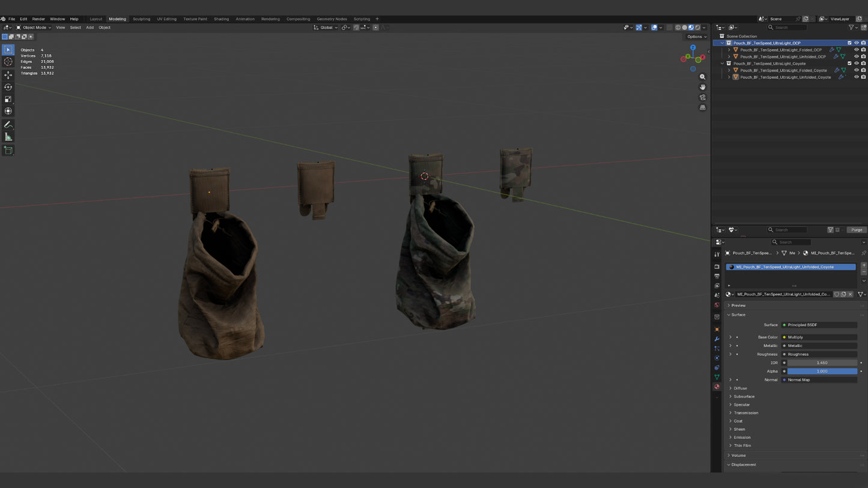Select the Move tool in toolbar
868x488 pixels.
pyautogui.click(x=8, y=75)
